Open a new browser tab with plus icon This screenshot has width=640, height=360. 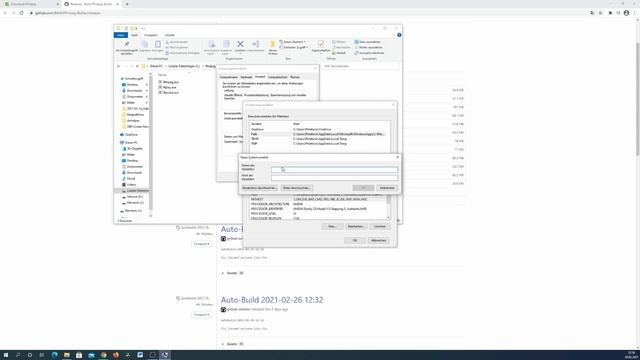[x=127, y=4]
